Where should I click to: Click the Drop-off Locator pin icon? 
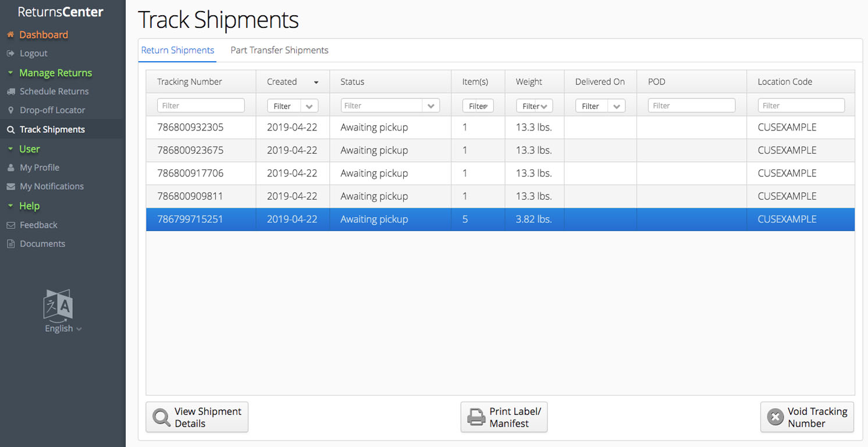10,111
